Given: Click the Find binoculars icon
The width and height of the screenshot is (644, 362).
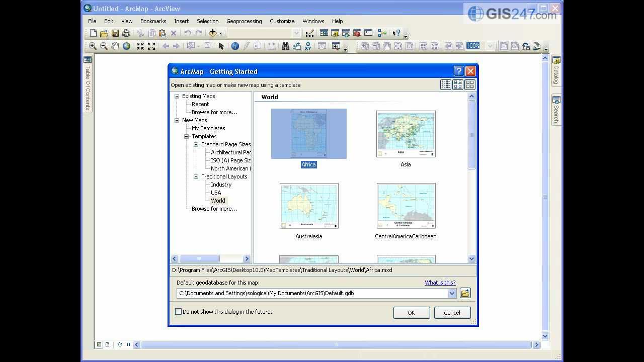Looking at the screenshot, I should pos(285,46).
